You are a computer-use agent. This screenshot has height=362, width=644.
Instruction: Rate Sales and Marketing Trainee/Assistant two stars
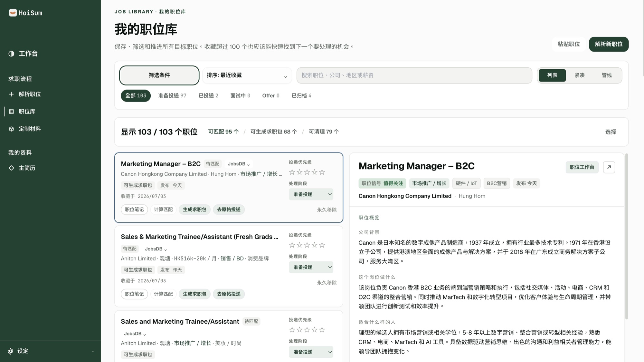299,330
